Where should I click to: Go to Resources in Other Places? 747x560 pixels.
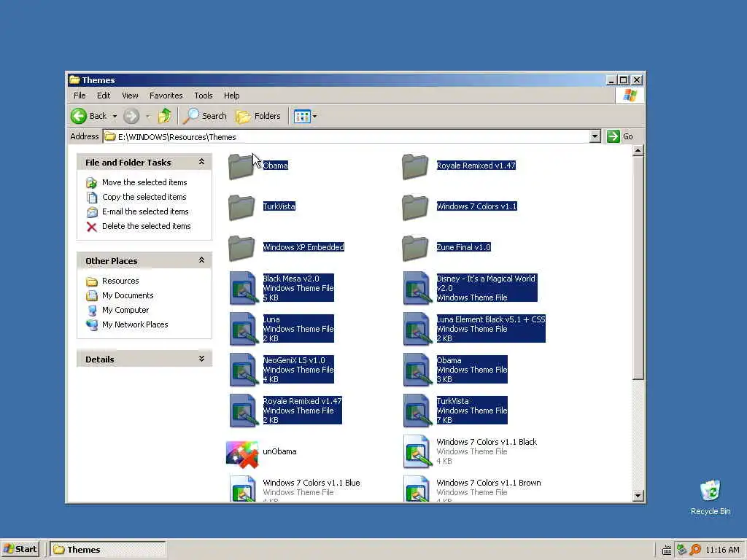point(120,281)
